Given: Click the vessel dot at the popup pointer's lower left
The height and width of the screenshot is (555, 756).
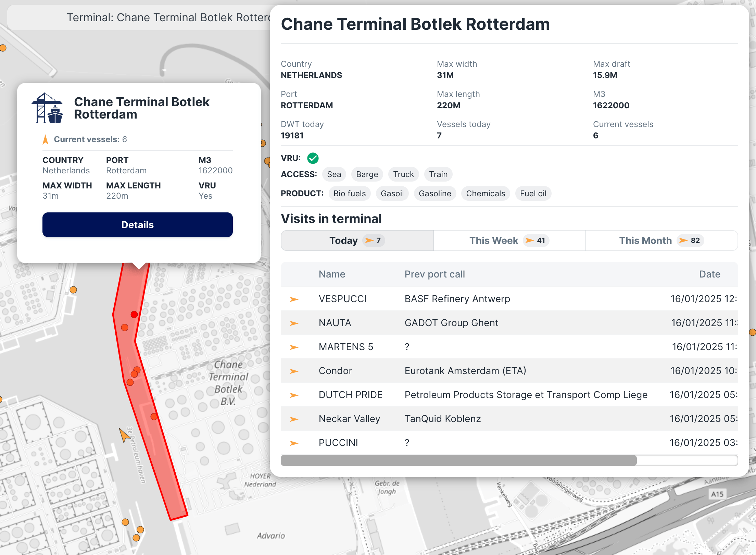Looking at the screenshot, I should point(73,290).
